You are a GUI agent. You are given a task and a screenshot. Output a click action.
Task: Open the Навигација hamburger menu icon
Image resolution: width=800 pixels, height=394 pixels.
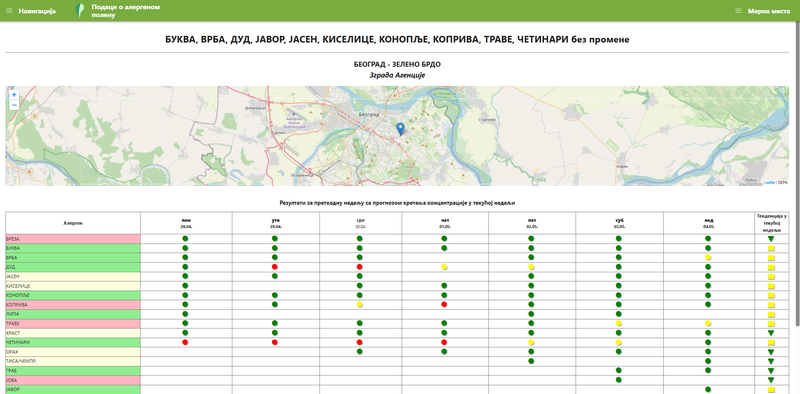click(9, 11)
